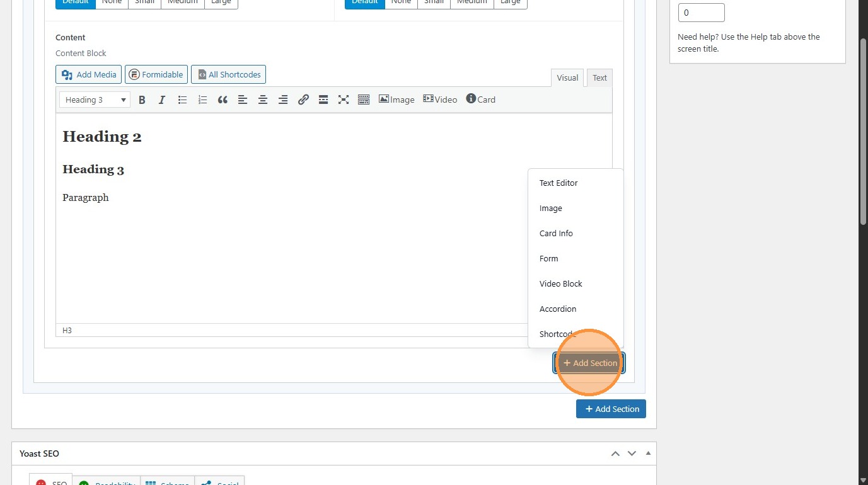
Task: Click the toolbar toggle keyboard icon
Action: [364, 100]
